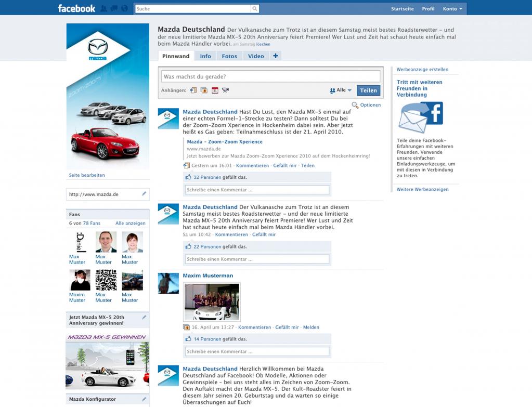Click Kommentieren on the Gestern 16:01 post
Screen dimensions: 532x407
click(x=252, y=165)
